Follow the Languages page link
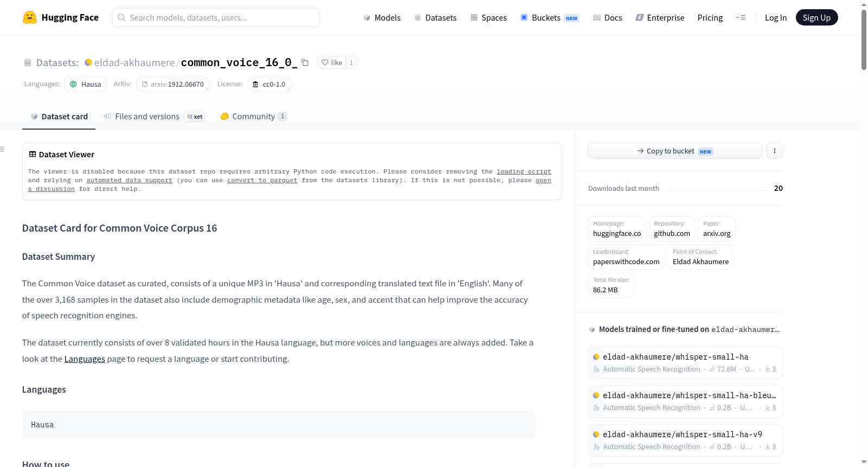Viewport: 868px width, 467px height. tap(85, 359)
